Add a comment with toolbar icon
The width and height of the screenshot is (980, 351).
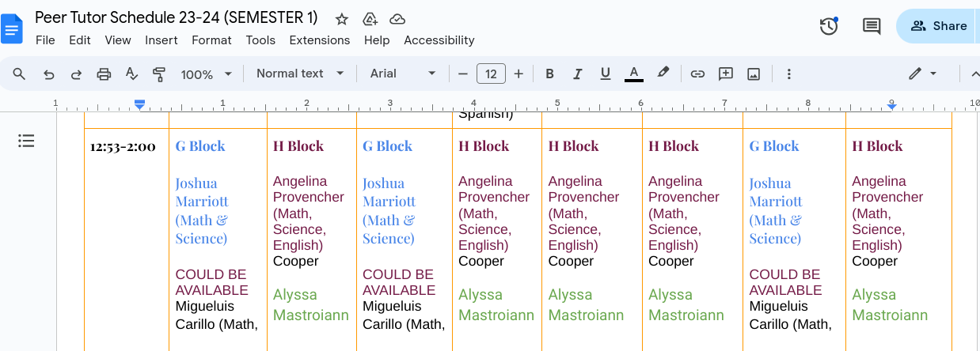[725, 74]
